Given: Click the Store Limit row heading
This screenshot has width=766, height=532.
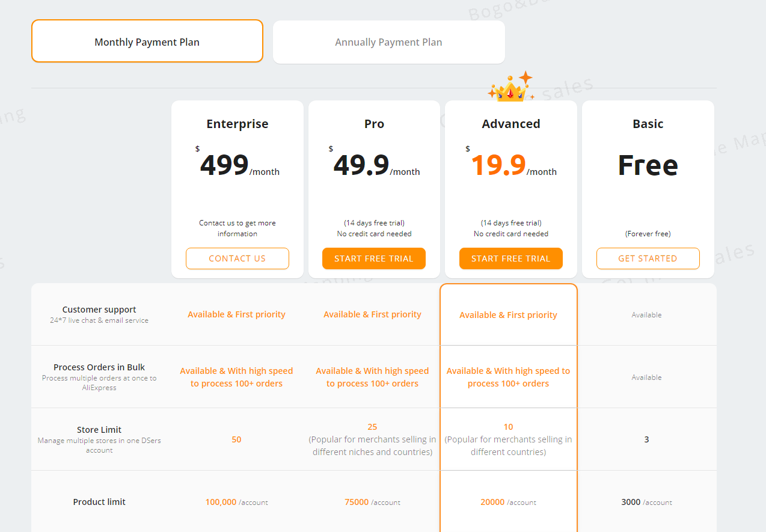Looking at the screenshot, I should [99, 430].
